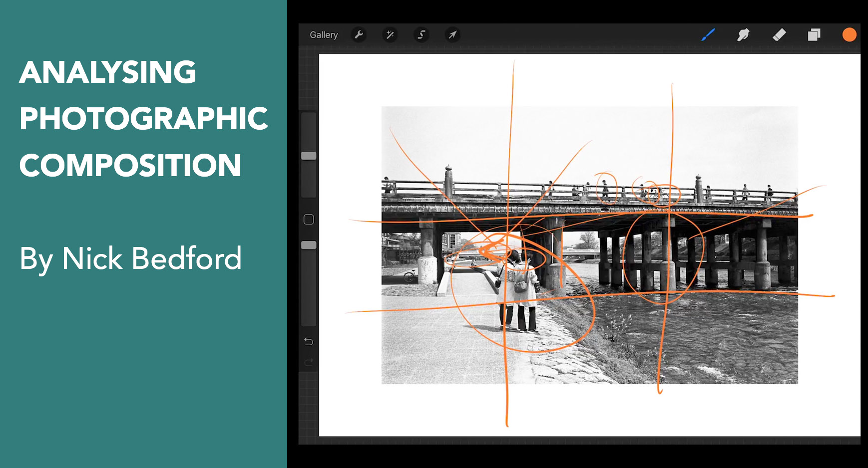Select the Smudge tool
This screenshot has height=468, width=868.
pos(743,34)
